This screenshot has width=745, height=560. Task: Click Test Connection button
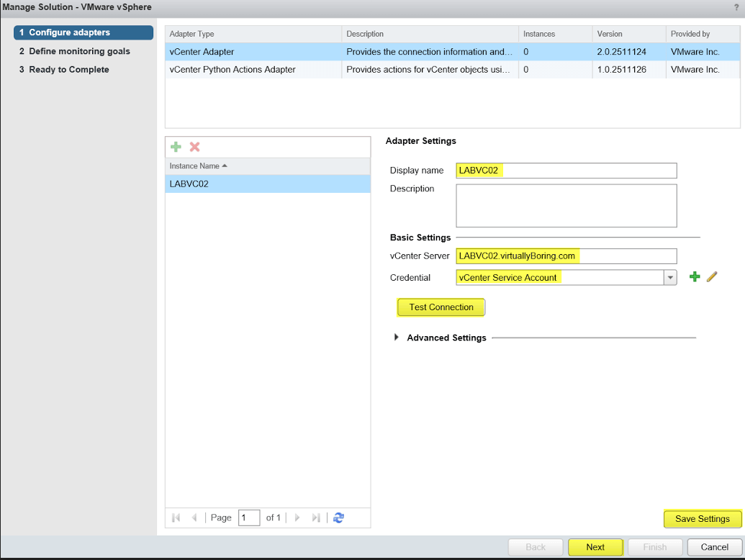[x=441, y=307]
